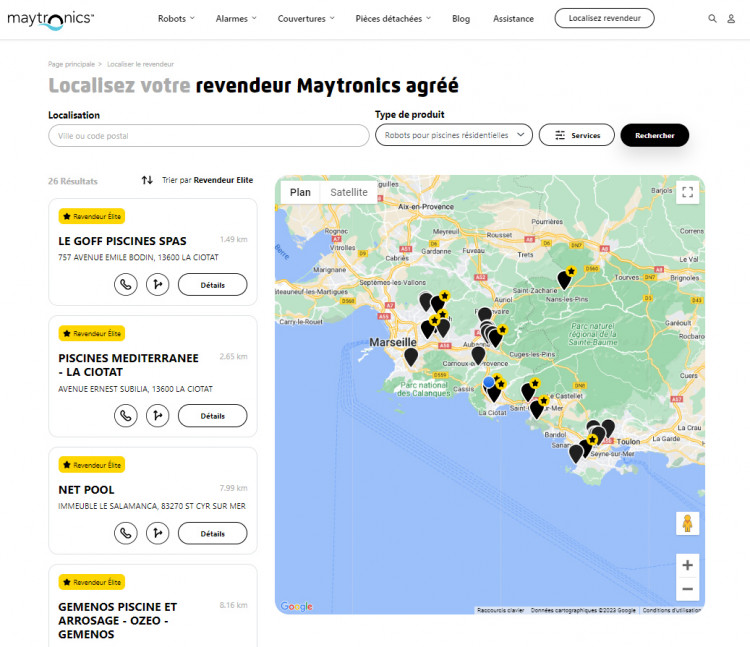Get directions to NET POOL
The width and height of the screenshot is (750, 647).
click(x=157, y=533)
